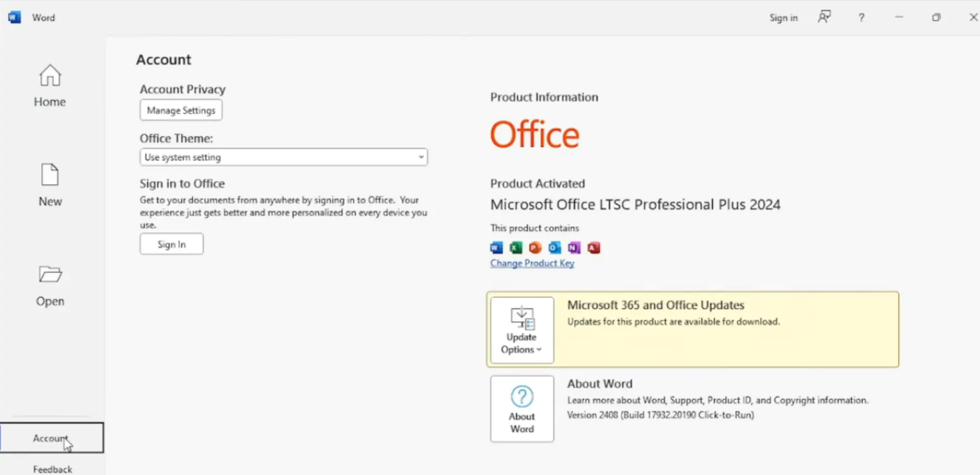The height and width of the screenshot is (475, 980).
Task: Click the Account Privacy label
Action: tap(183, 90)
